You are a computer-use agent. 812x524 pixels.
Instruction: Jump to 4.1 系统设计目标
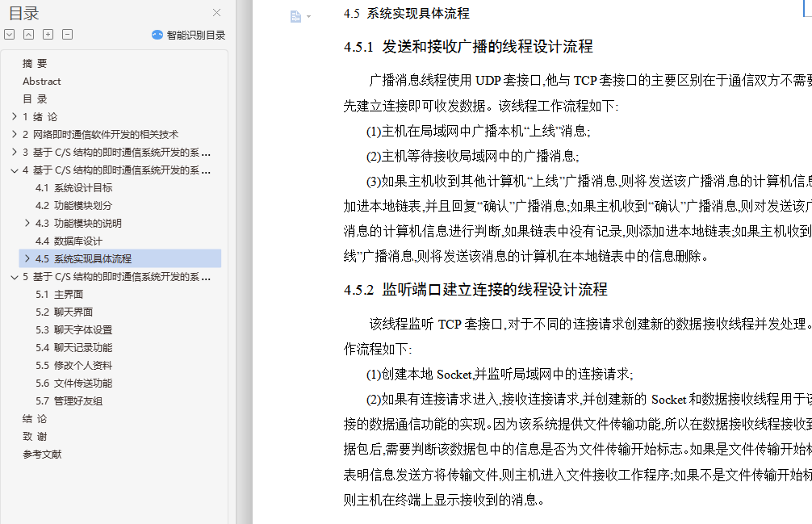coord(73,188)
